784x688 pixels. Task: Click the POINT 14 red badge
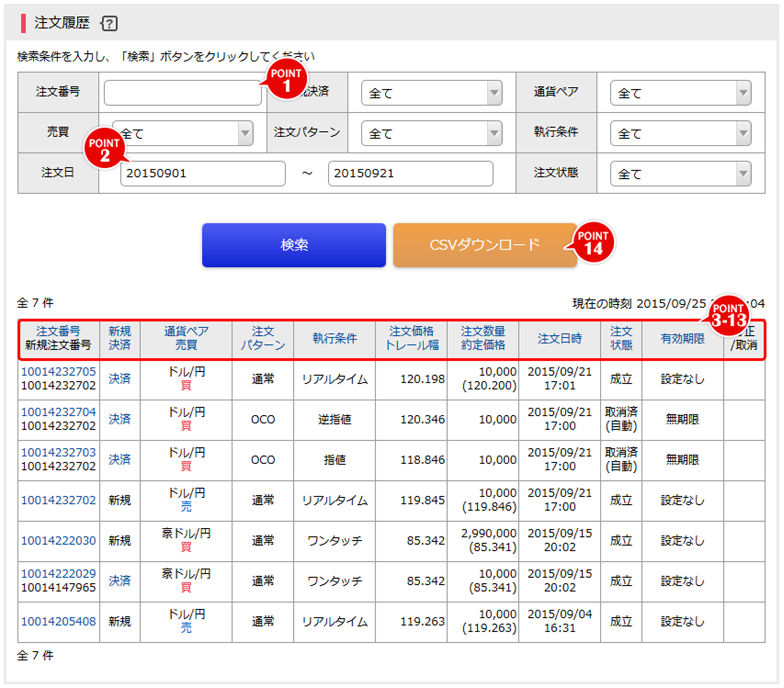tap(593, 242)
